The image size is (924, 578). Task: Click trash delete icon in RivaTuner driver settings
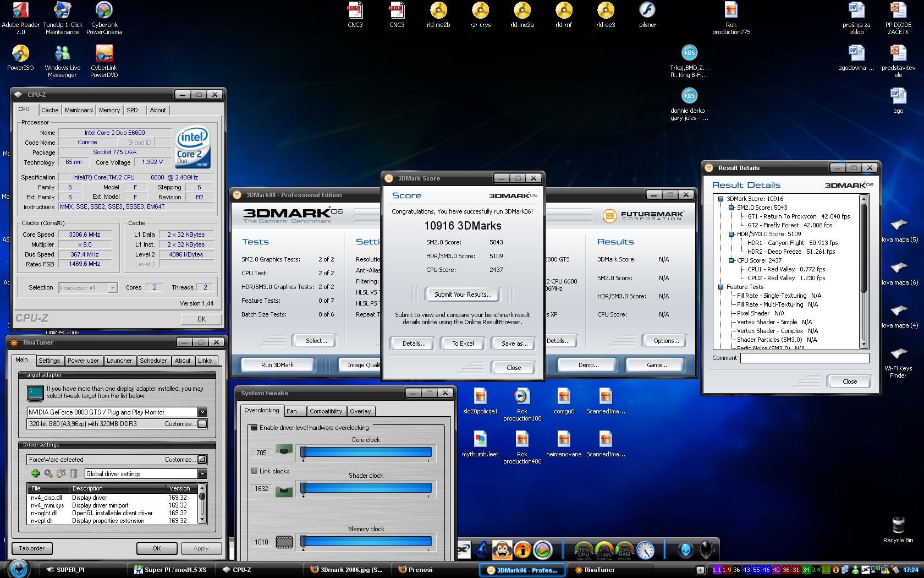pyautogui.click(x=74, y=473)
